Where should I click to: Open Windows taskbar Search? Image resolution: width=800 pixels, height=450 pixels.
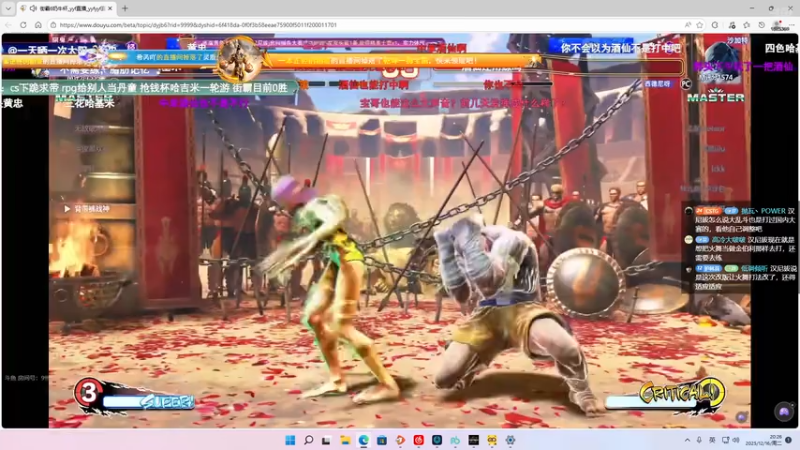[309, 440]
